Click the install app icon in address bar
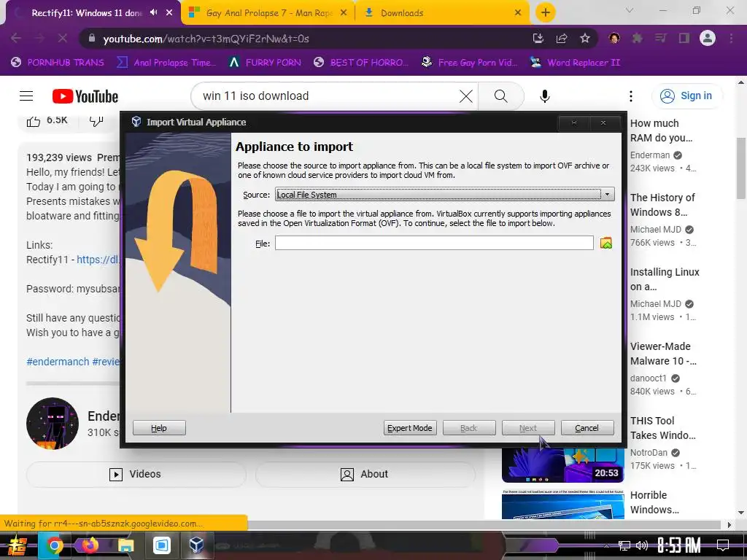Image resolution: width=747 pixels, height=560 pixels. [538, 38]
